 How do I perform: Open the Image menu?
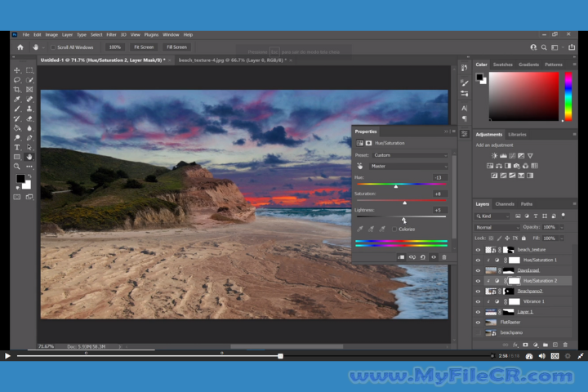51,34
